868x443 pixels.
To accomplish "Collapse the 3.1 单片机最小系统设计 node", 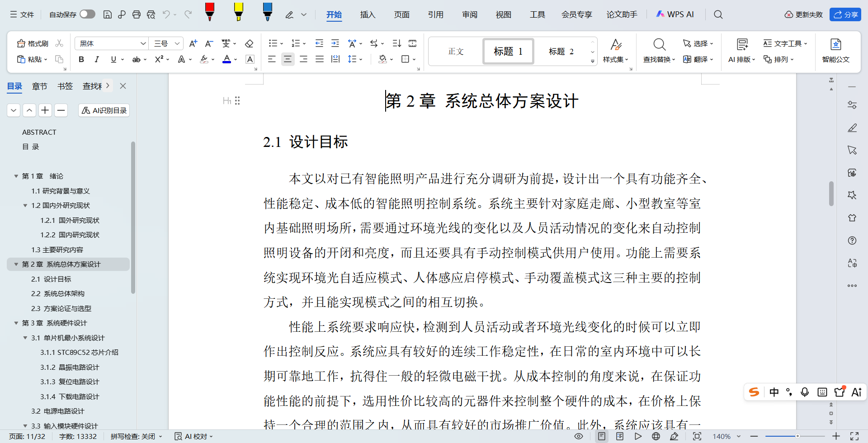I will click(x=25, y=338).
